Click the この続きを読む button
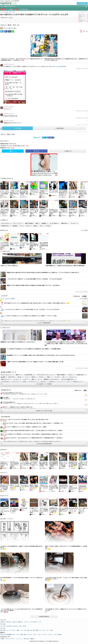 click(59, 128)
